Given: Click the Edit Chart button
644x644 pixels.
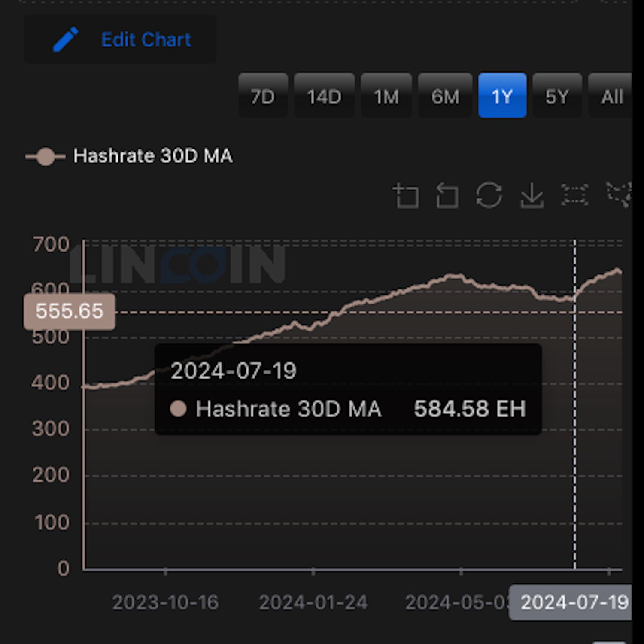Looking at the screenshot, I should tap(120, 39).
